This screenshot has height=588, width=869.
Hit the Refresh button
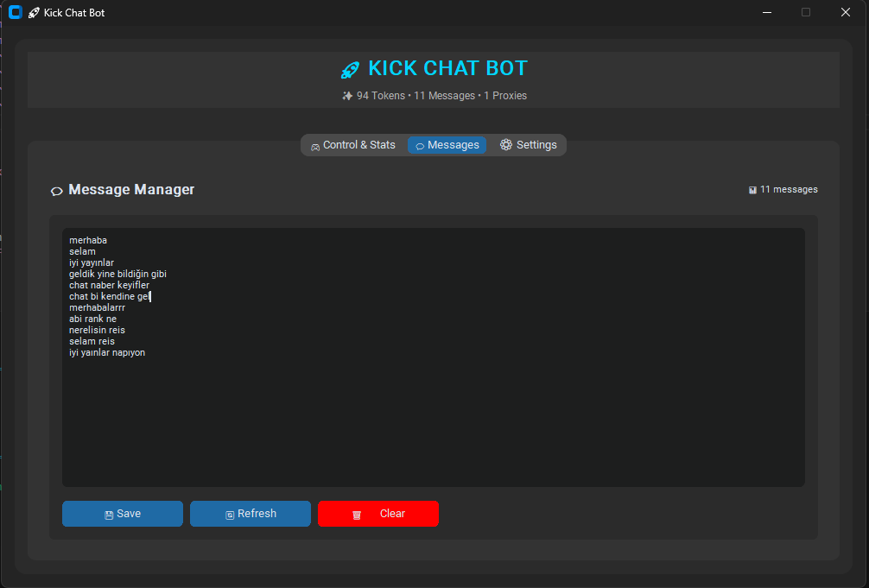251,514
